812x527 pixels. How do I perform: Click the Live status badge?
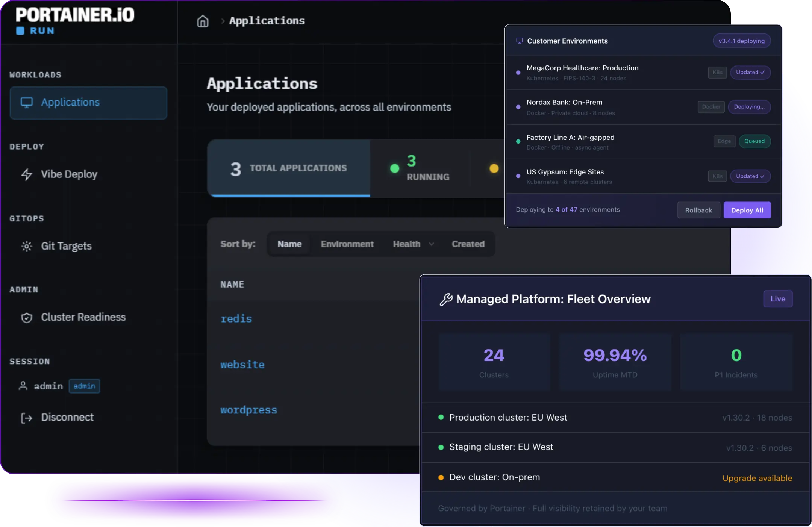[778, 299]
